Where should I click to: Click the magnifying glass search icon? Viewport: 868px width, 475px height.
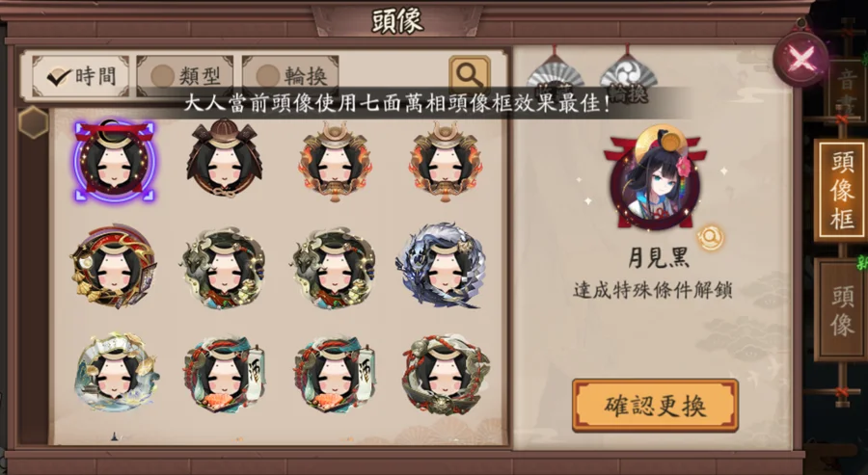[x=470, y=74]
